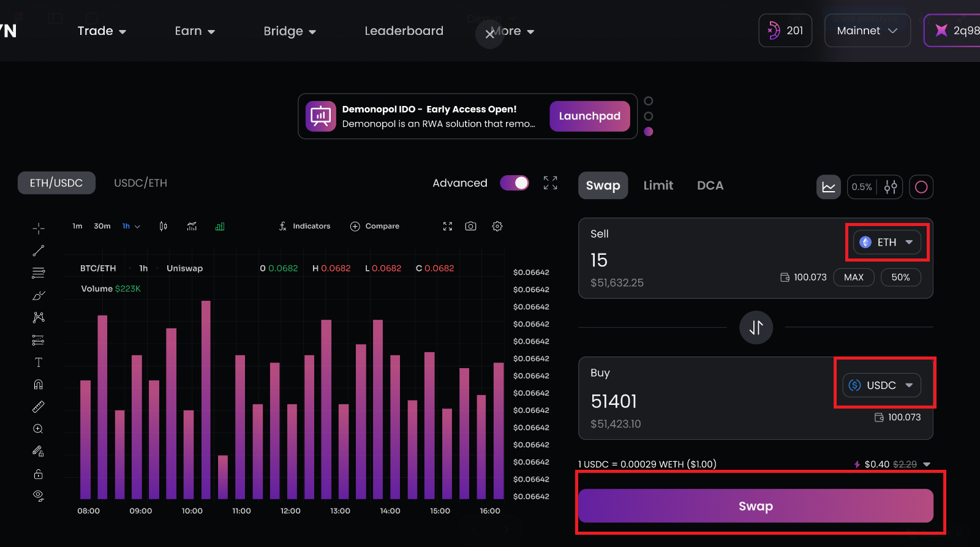Select the text annotation tool

click(38, 363)
